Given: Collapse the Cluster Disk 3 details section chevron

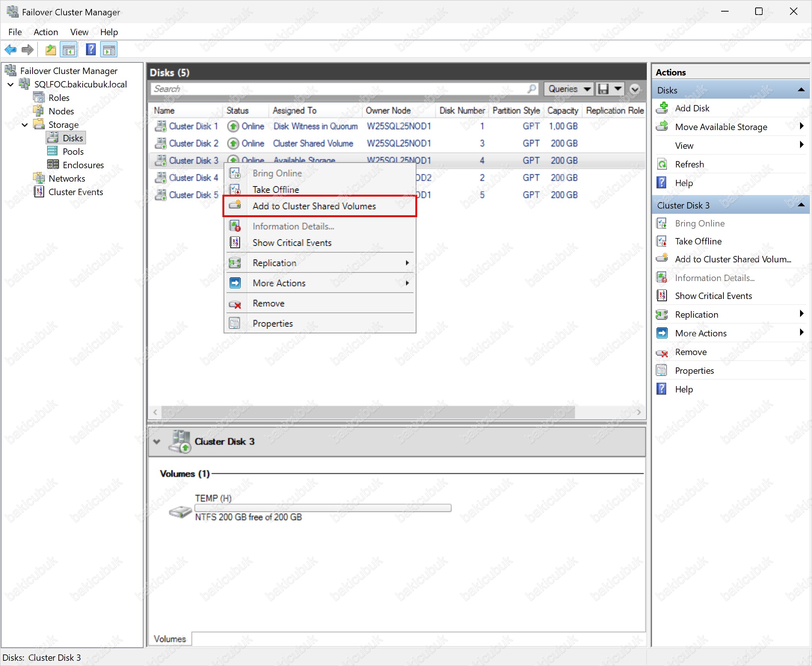Looking at the screenshot, I should tap(157, 441).
